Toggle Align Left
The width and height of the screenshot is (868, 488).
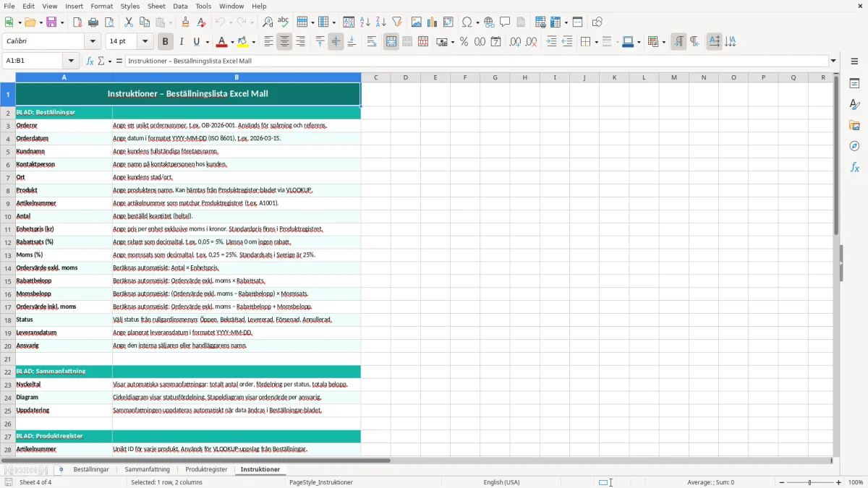[x=268, y=42]
